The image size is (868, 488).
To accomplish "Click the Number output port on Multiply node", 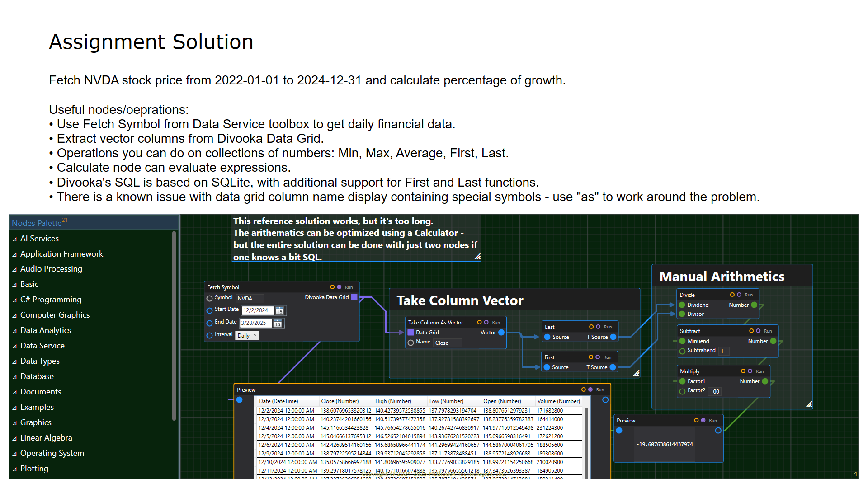I will [765, 381].
